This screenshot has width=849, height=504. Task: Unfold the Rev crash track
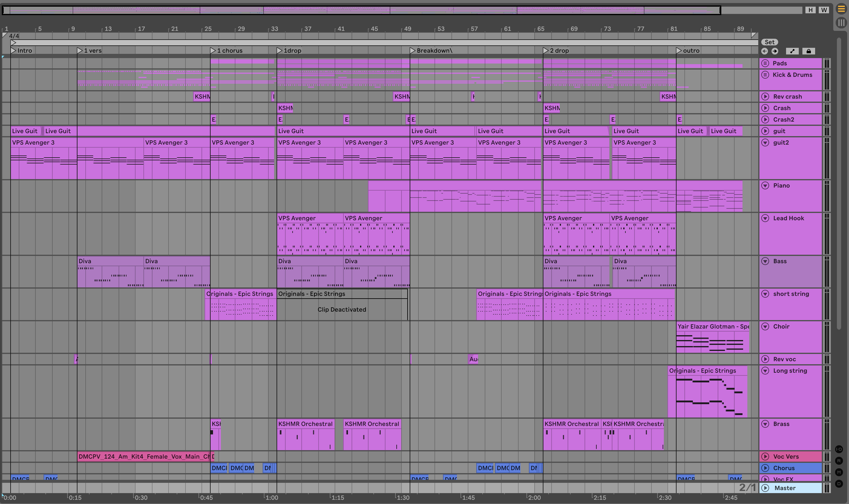point(765,97)
